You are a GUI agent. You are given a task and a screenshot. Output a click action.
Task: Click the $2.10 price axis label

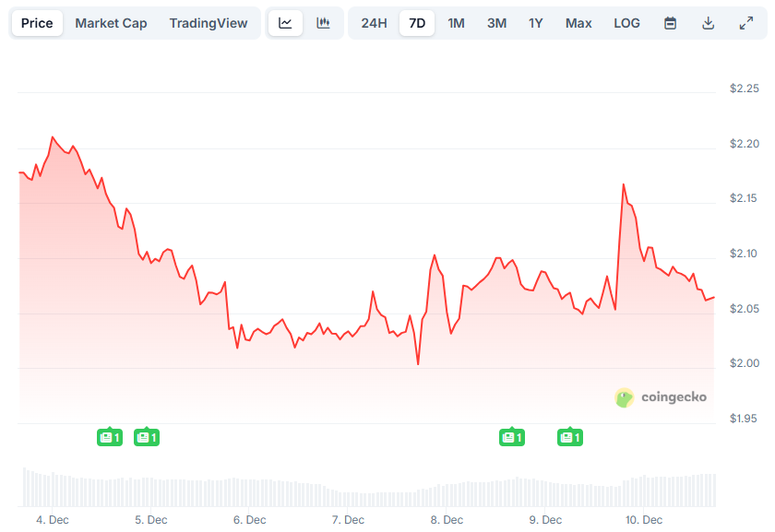click(744, 253)
